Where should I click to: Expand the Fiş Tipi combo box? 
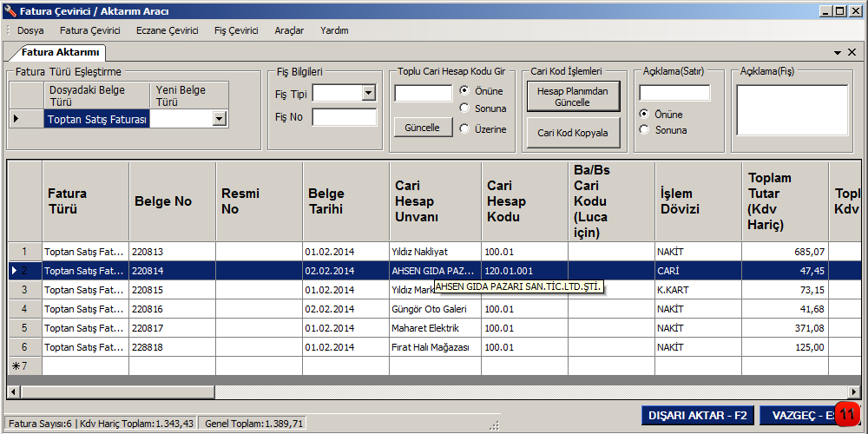click(x=369, y=94)
